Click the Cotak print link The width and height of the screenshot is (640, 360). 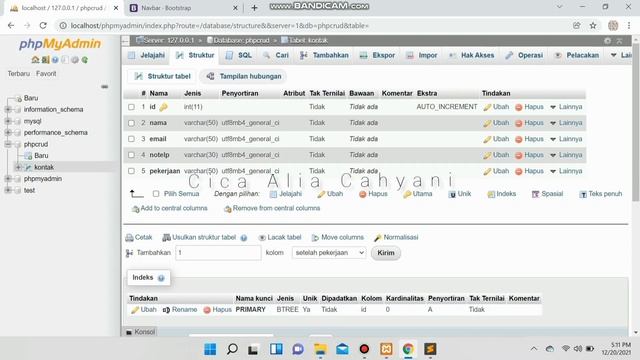[x=139, y=238]
